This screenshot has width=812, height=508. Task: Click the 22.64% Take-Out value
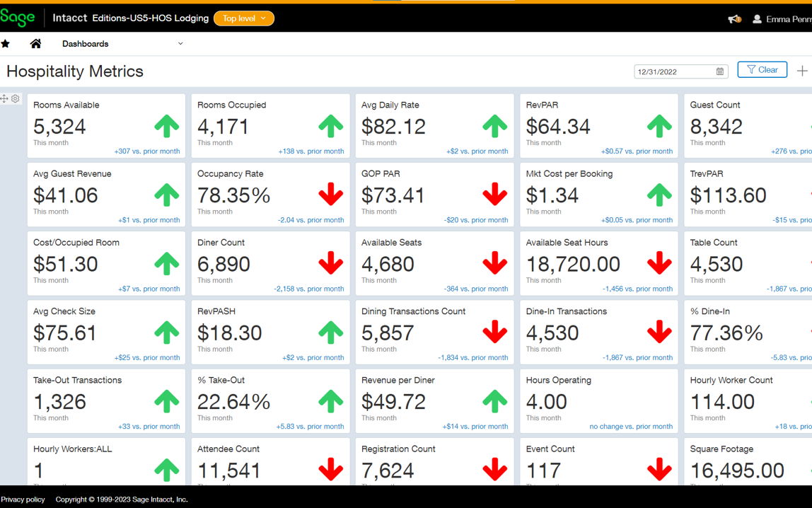click(234, 402)
